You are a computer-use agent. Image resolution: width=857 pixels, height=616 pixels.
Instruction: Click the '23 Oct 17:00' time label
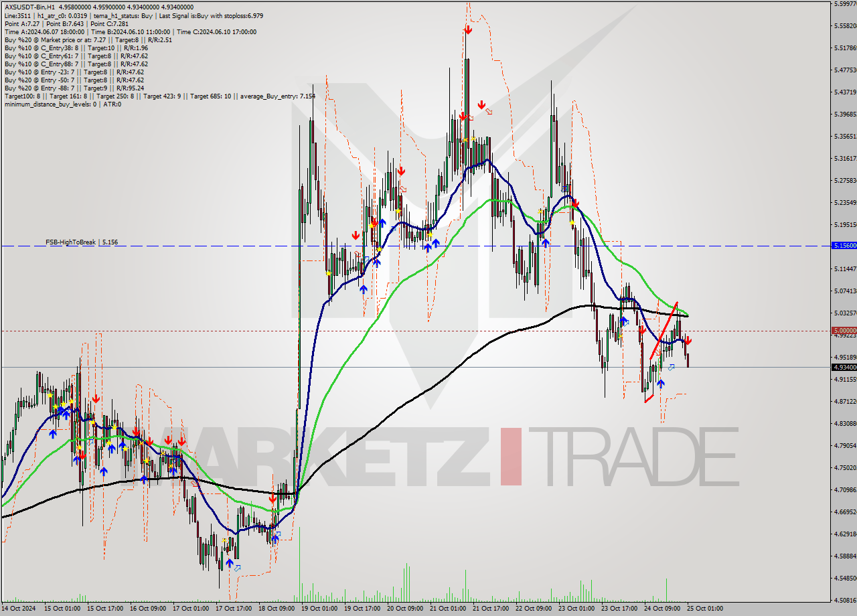(619, 609)
